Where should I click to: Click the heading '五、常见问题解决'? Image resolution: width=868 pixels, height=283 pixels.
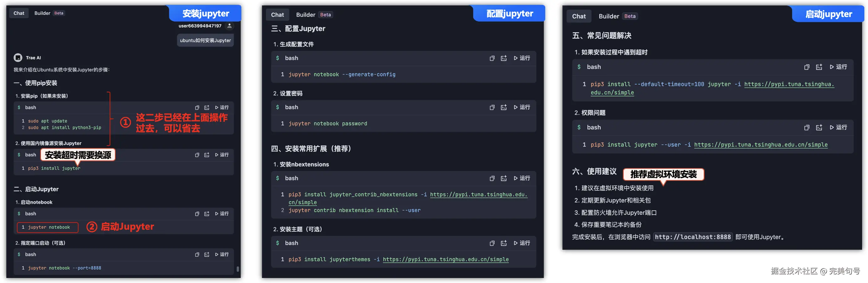coord(602,36)
